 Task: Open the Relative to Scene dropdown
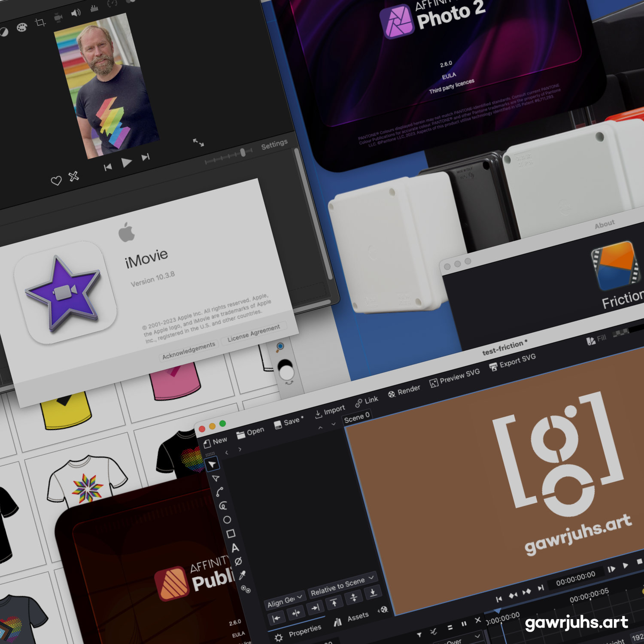[x=342, y=586]
